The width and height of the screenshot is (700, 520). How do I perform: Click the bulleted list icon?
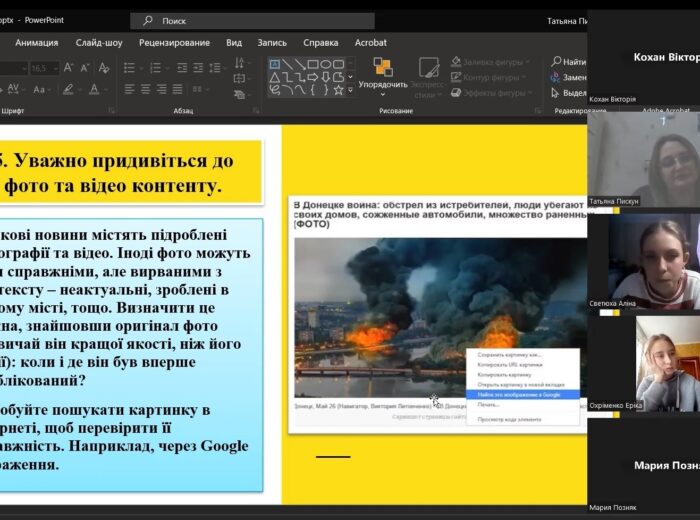(128, 68)
